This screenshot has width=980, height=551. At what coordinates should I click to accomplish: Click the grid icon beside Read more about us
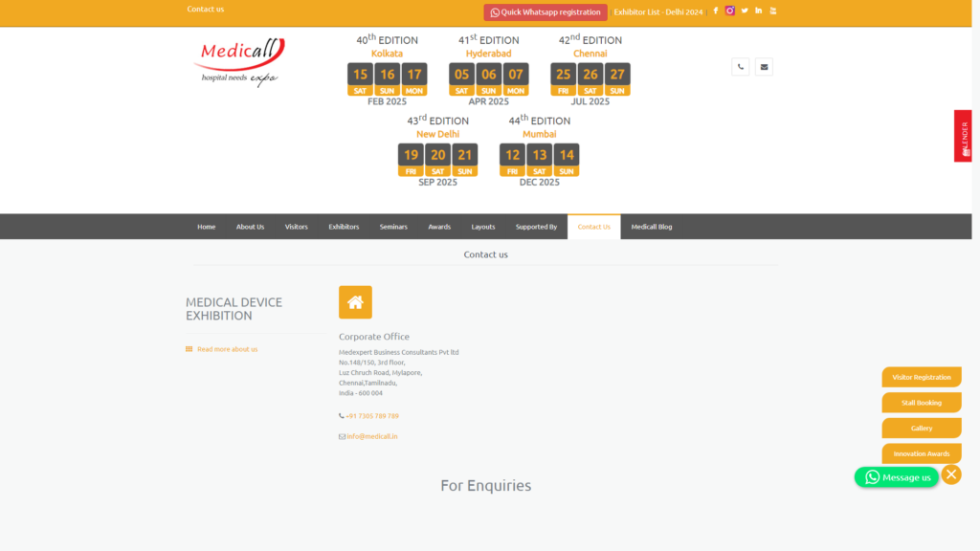click(189, 349)
